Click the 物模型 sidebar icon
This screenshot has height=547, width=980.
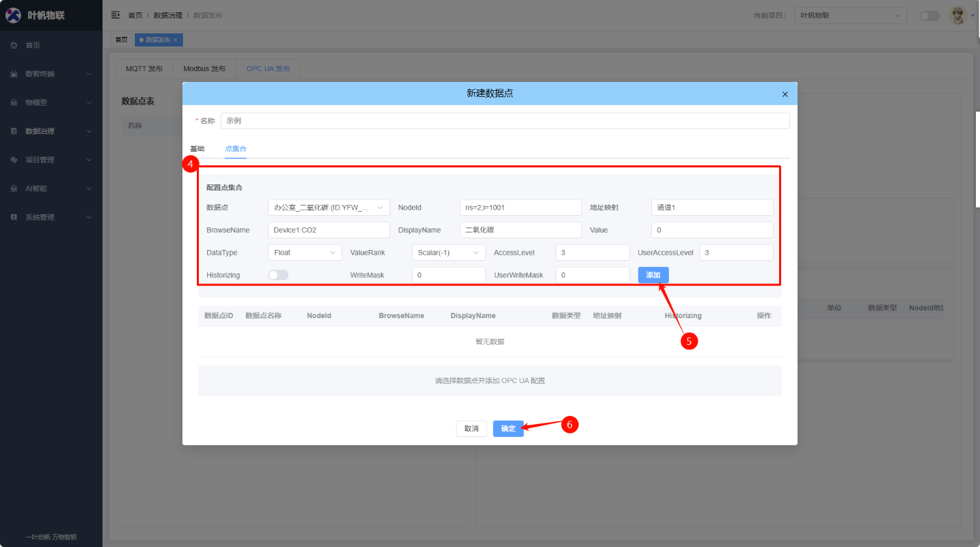tap(14, 102)
